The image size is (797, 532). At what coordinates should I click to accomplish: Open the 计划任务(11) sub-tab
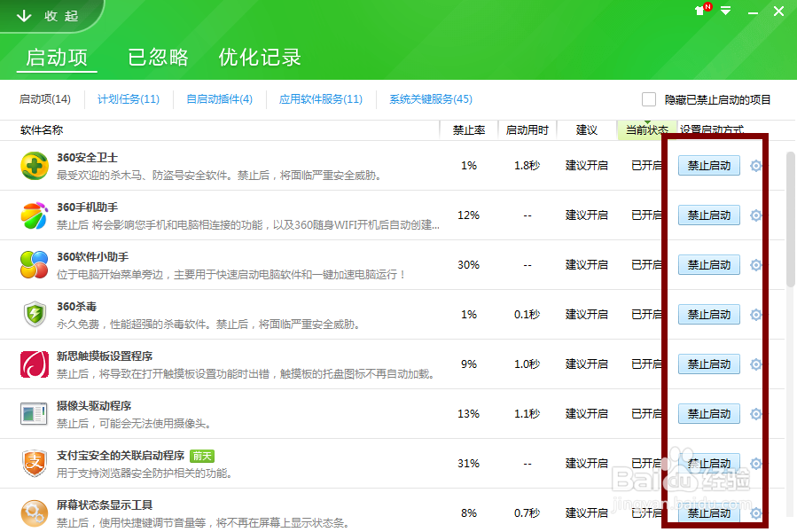tap(129, 99)
